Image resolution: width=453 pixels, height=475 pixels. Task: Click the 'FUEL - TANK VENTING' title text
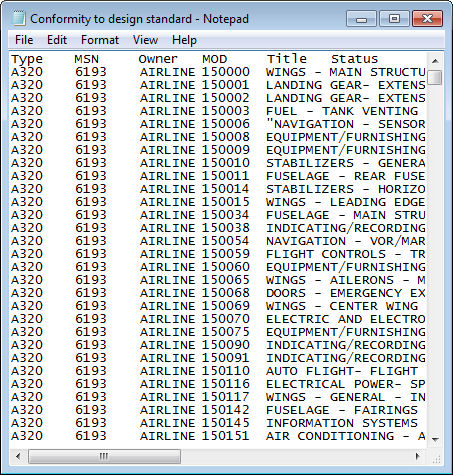342,111
